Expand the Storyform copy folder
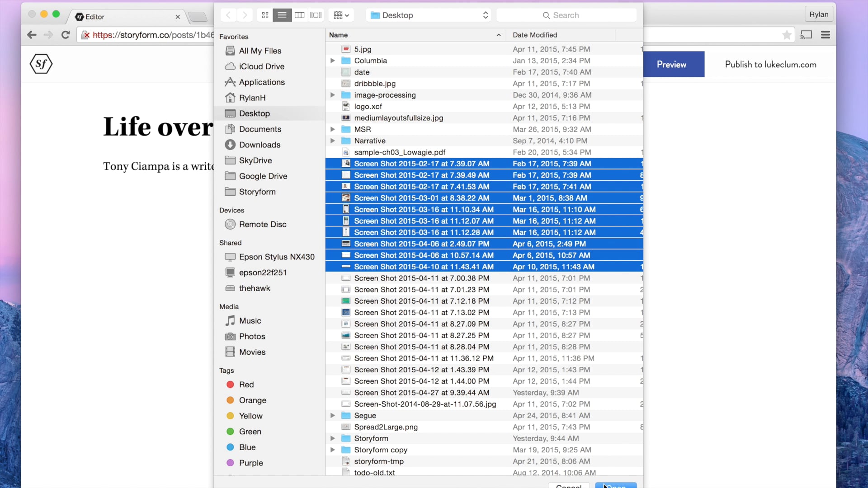 333,450
